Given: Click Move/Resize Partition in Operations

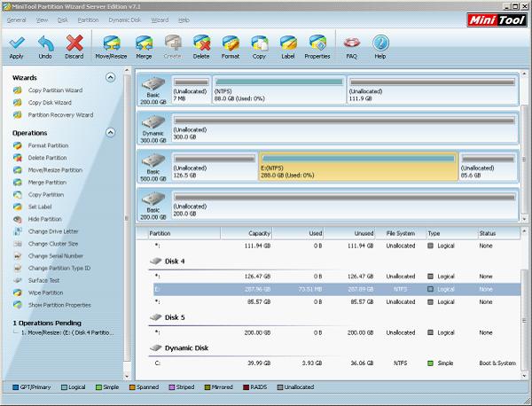Looking at the screenshot, I should pyautogui.click(x=55, y=170).
